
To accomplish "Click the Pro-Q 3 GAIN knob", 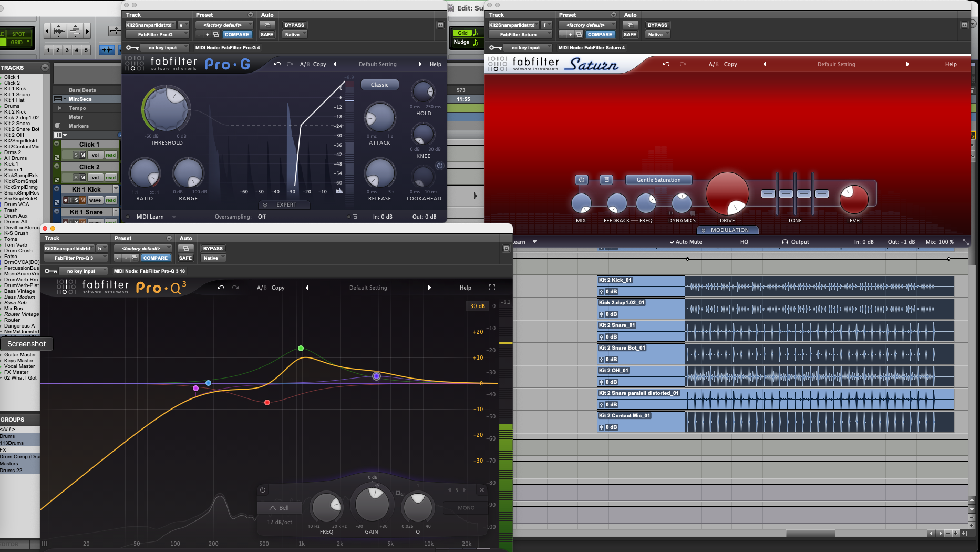I will pos(372,504).
